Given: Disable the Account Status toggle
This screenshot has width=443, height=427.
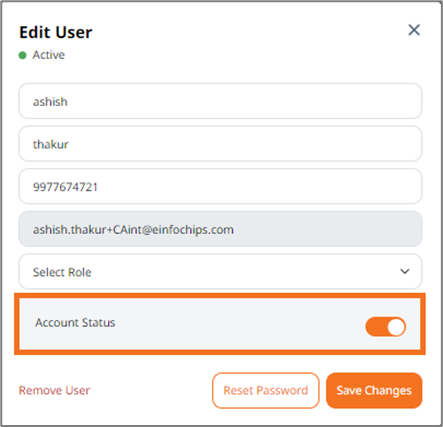Looking at the screenshot, I should 386,326.
